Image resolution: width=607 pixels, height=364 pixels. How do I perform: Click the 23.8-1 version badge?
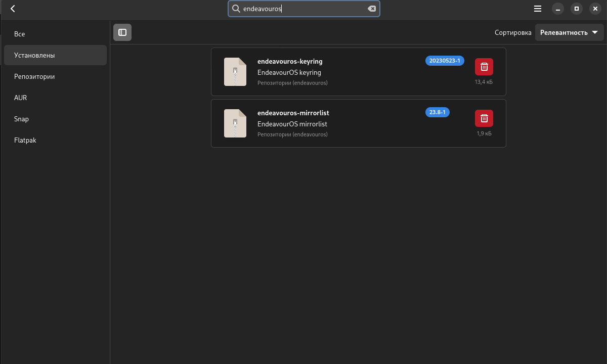(438, 112)
